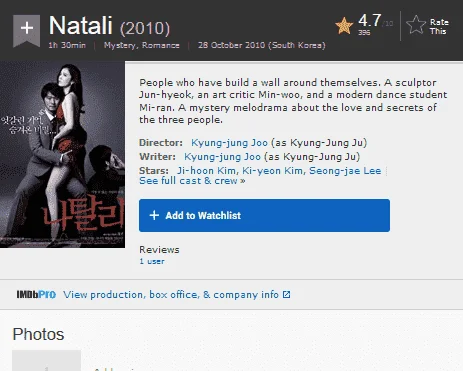View production, box office, & company info
Viewport: 463px width, 371px height.
pyautogui.click(x=171, y=295)
